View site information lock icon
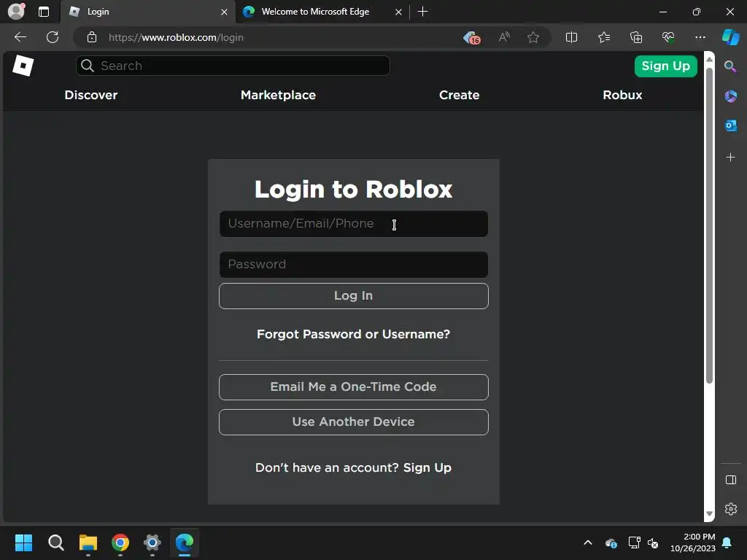Viewport: 747px width, 560px height. (x=92, y=37)
